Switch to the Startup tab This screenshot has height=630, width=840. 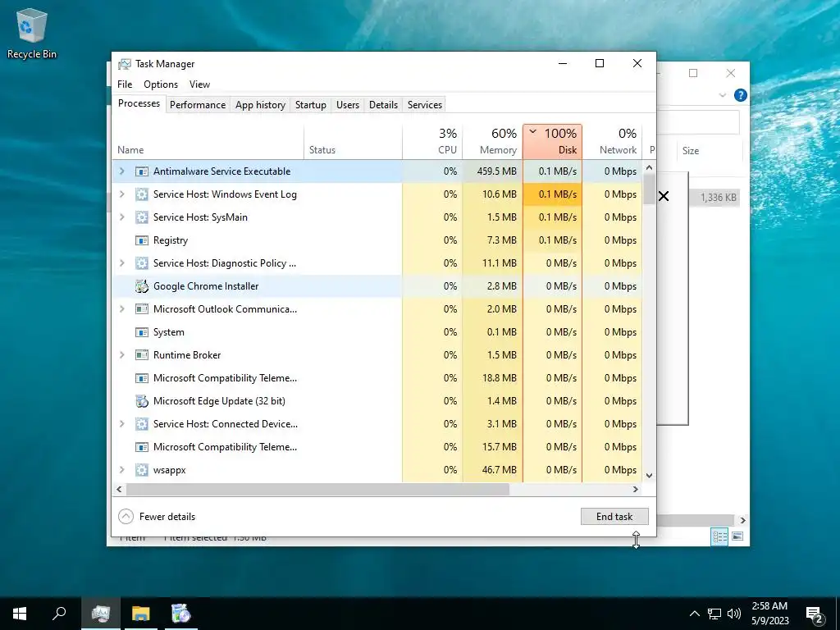pos(311,105)
